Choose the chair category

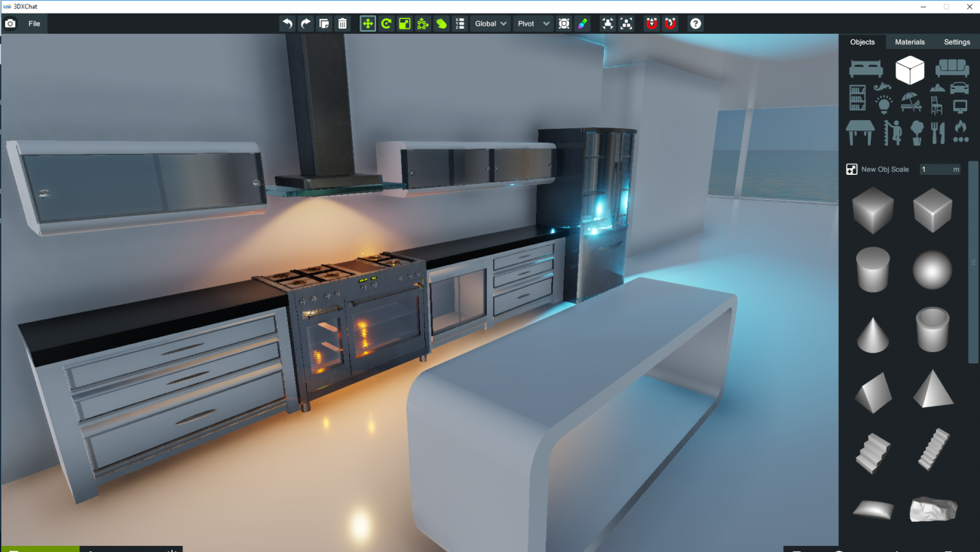click(x=936, y=106)
